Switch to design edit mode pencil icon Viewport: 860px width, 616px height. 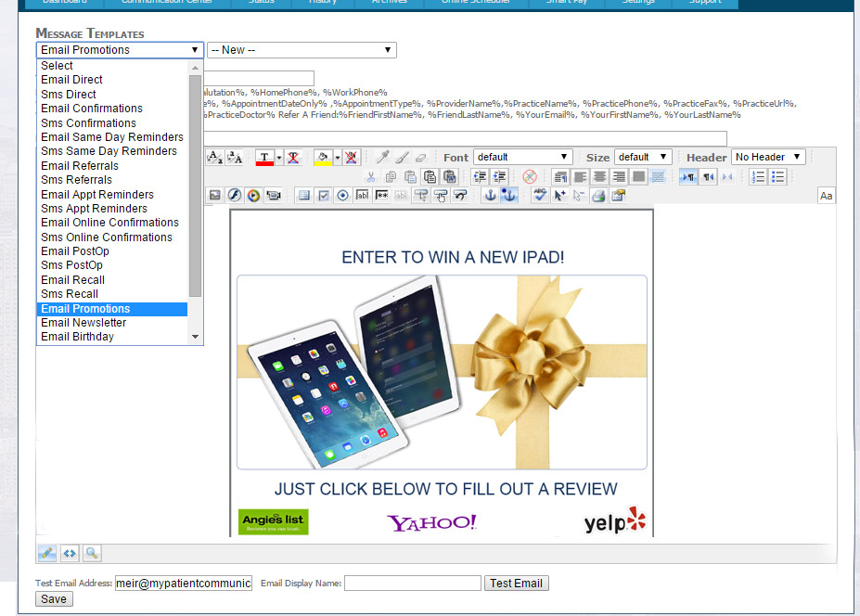click(x=47, y=553)
